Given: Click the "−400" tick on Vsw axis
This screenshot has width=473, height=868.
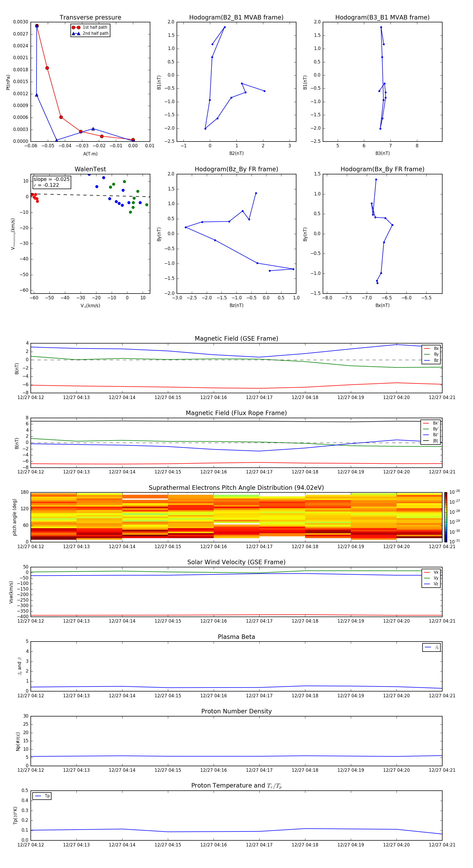Looking at the screenshot, I should pos(23,616).
